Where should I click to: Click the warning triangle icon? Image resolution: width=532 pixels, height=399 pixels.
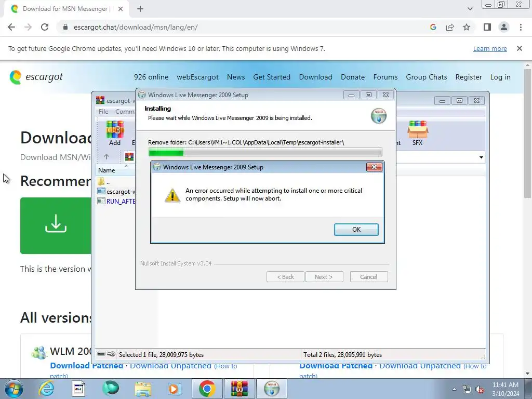point(172,195)
